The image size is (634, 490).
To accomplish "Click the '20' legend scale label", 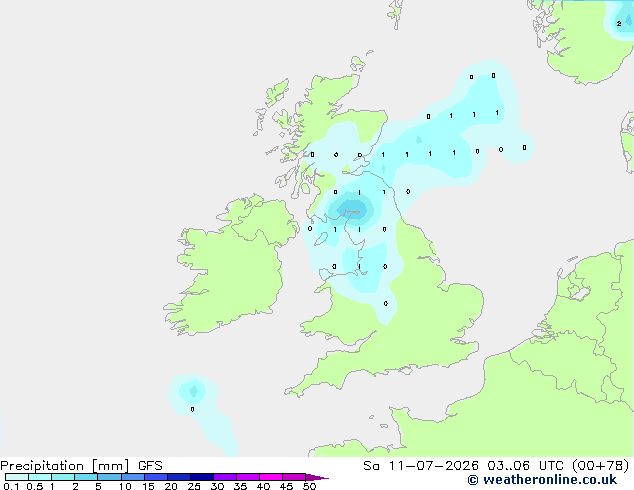I will 171,486.
